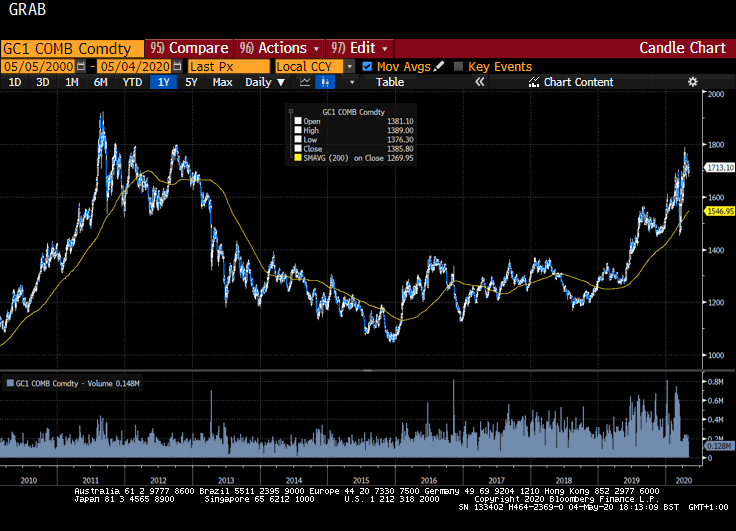Viewport: 736px width, 531px height.
Task: Select 1Y time range
Action: pyautogui.click(x=163, y=82)
